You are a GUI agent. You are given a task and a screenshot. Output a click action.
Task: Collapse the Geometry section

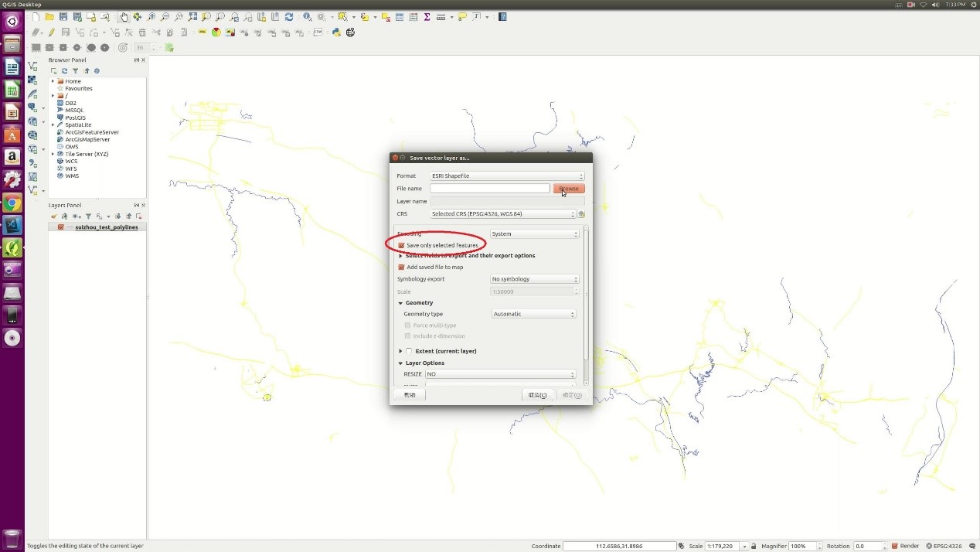click(400, 303)
